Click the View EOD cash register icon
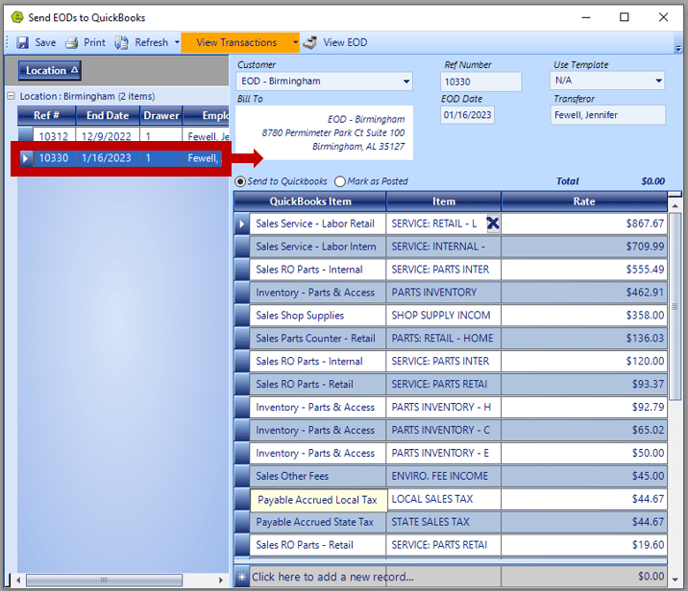Image resolution: width=688 pixels, height=591 pixels. (310, 43)
